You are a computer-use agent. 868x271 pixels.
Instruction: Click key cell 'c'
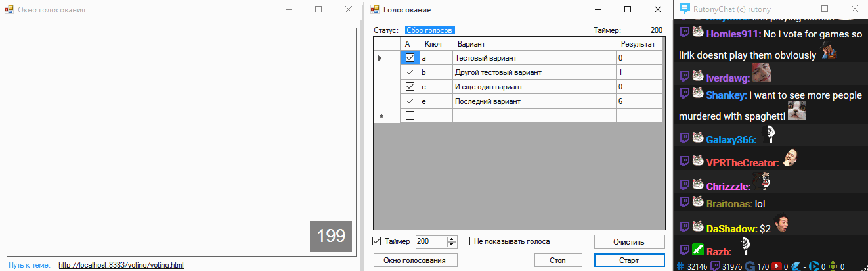pos(436,87)
